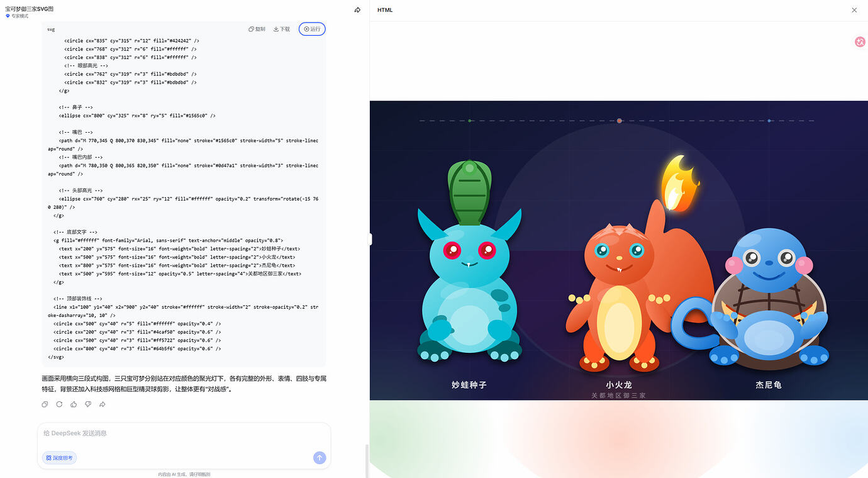Give a thumbs down to the response
The width and height of the screenshot is (868, 478).
pyautogui.click(x=88, y=404)
